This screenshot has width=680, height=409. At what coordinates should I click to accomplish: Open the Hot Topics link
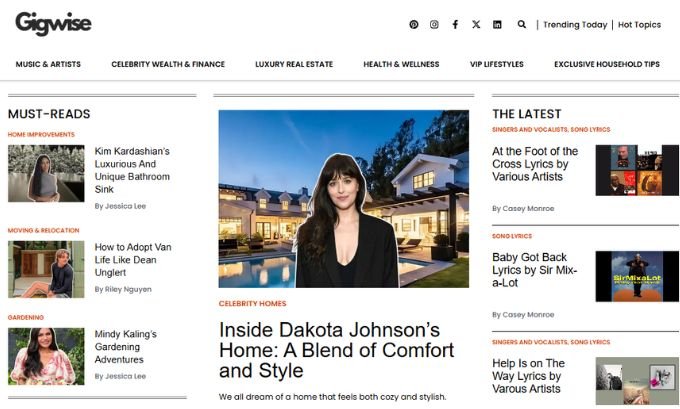[639, 25]
